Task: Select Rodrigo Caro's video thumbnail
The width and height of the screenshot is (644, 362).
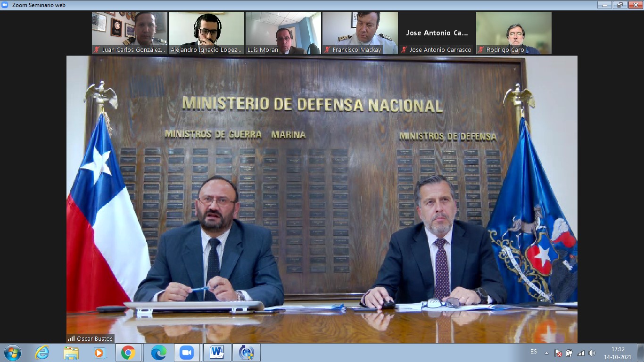Action: point(514,33)
